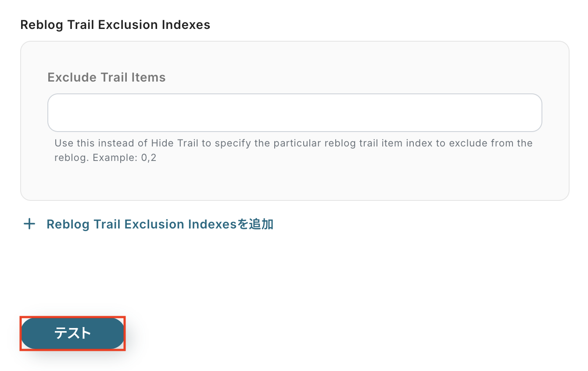Run the test with the テスト button
588x371 pixels.
(x=73, y=333)
